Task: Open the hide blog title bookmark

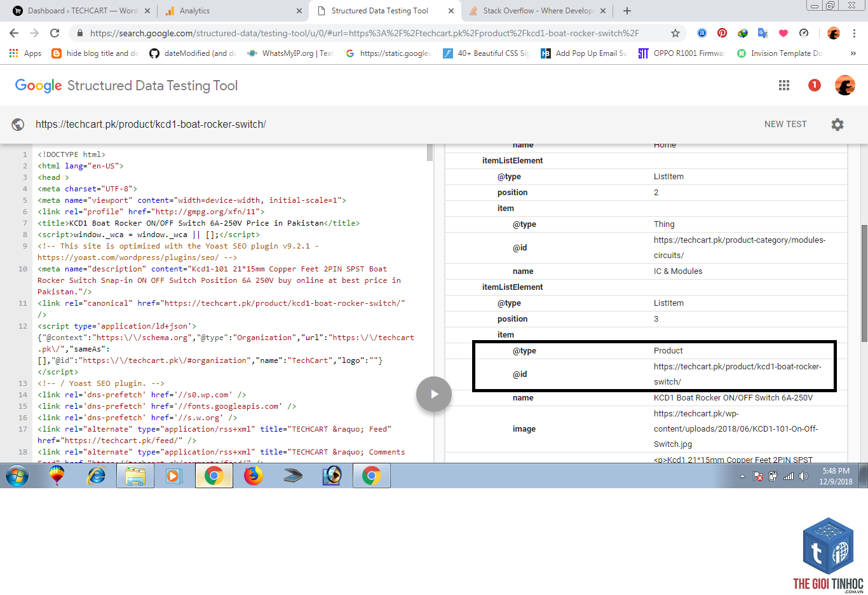Action: (x=95, y=53)
